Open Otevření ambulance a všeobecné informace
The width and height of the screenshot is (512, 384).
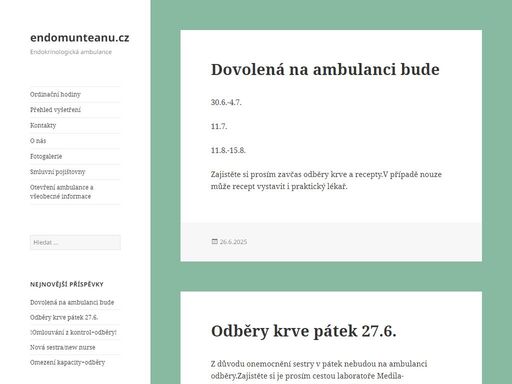(x=62, y=192)
